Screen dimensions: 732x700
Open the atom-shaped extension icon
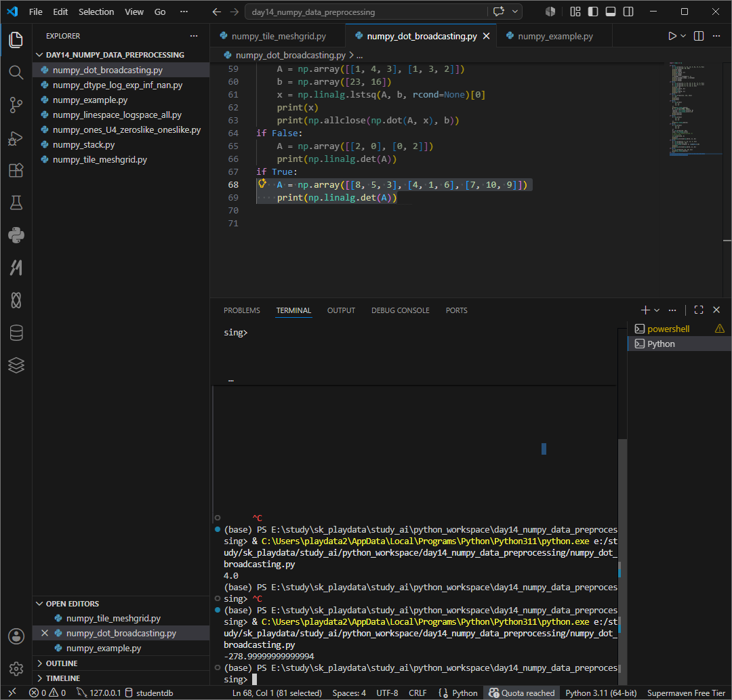click(x=16, y=300)
